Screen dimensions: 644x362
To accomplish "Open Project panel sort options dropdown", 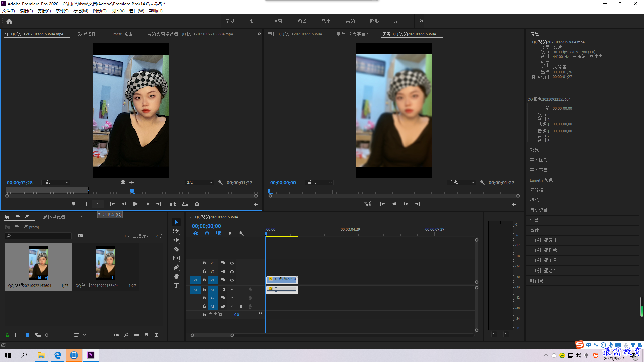I will click(x=79, y=335).
